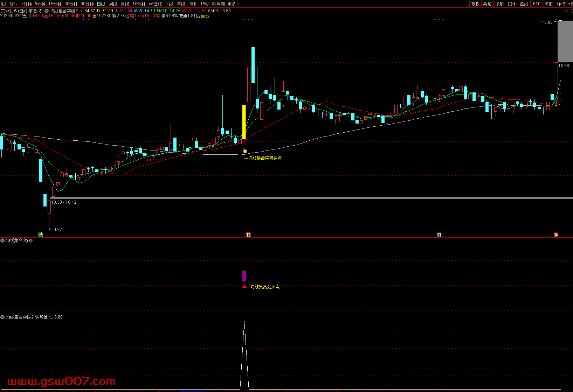Select the 15秒 period tab
The image size is (573, 392).
[205, 4]
